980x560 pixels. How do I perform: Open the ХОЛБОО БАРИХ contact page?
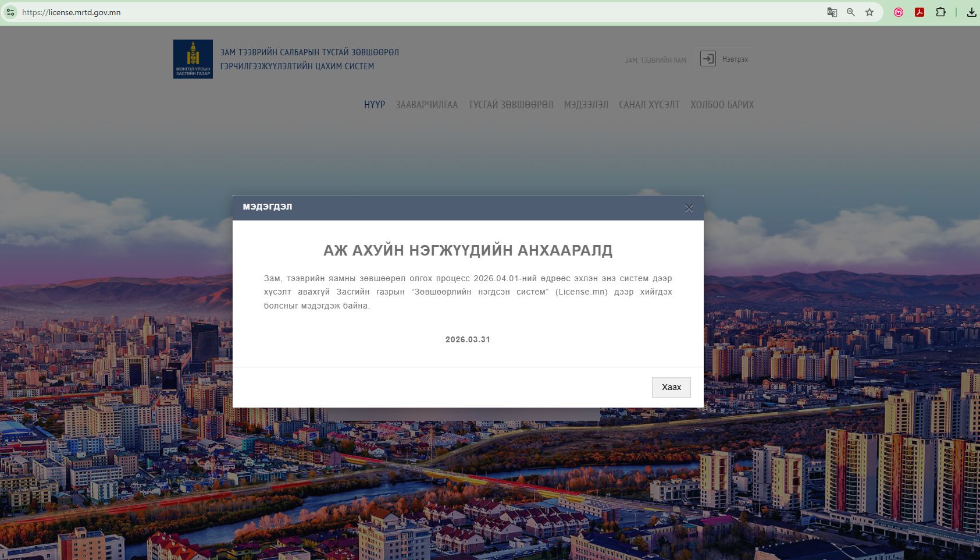coord(722,105)
